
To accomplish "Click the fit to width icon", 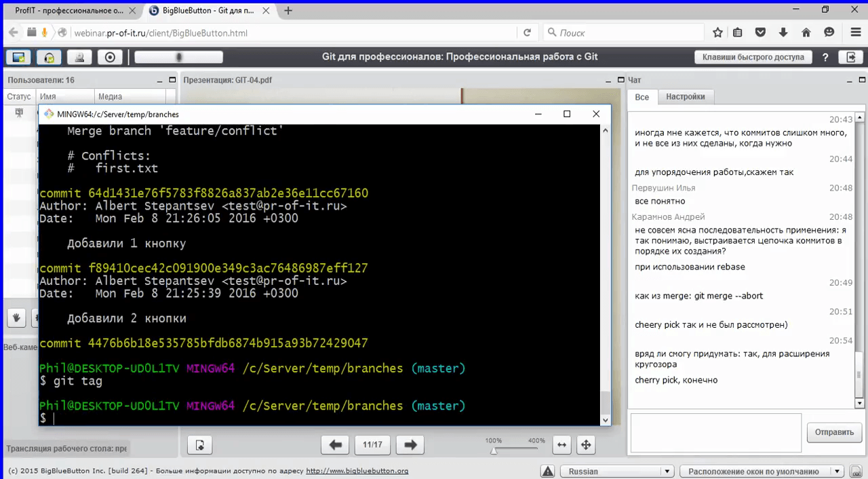I will 561,445.
